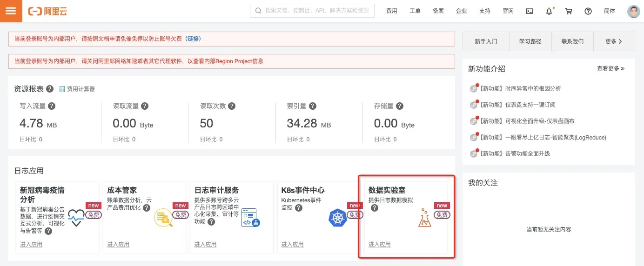Click the 数据实验室 card title
644x266 pixels.
387,190
